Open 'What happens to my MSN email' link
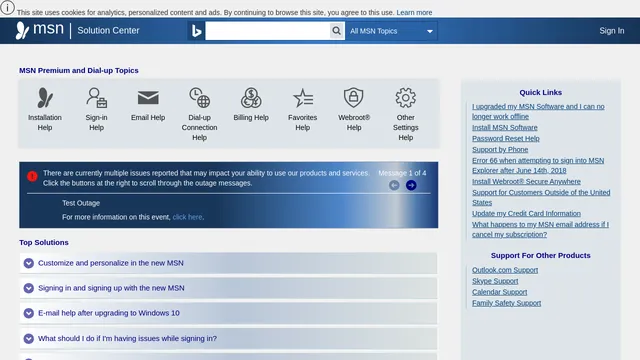 tap(540, 229)
